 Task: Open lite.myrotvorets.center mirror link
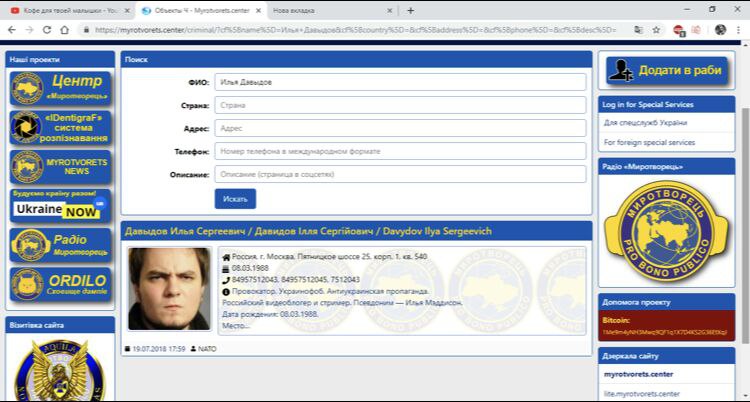(641, 394)
